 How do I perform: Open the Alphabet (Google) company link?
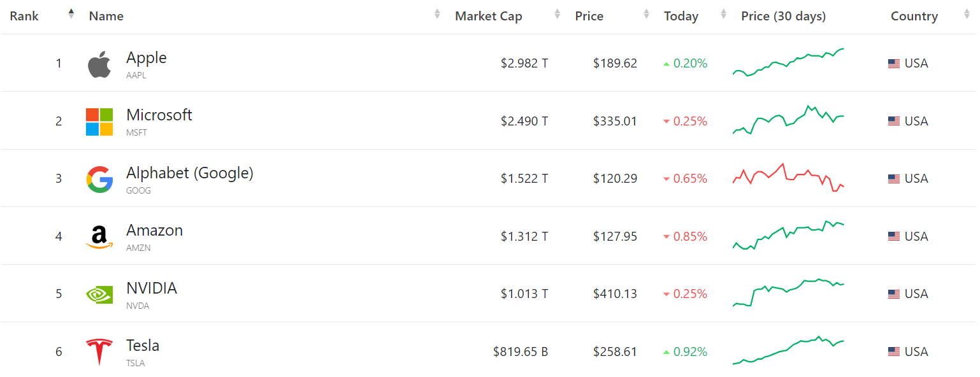pyautogui.click(x=190, y=173)
